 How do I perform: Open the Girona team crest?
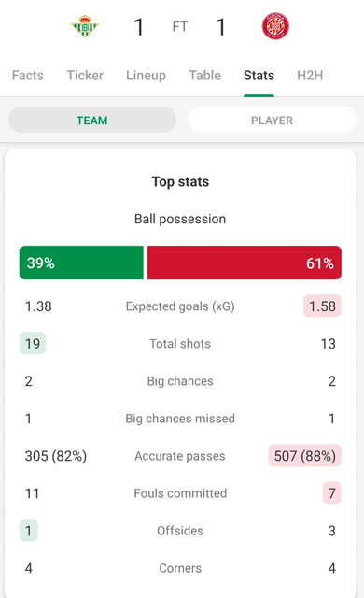click(275, 26)
